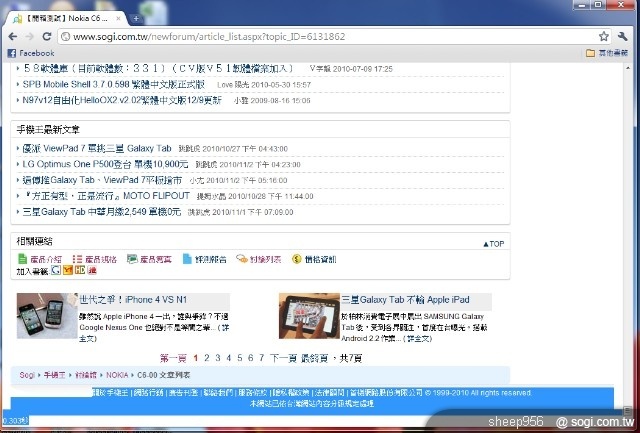Open the wrench settings menu

(624, 36)
